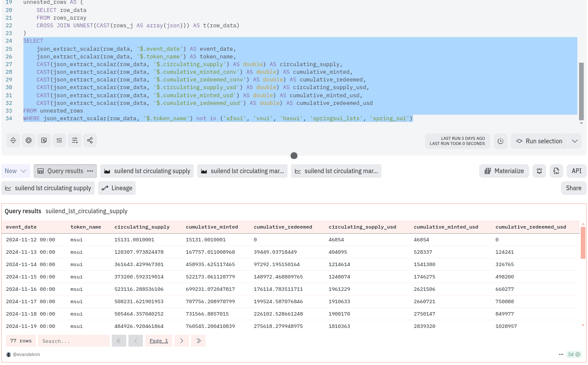
Task: Click the cell 458935.625117465
Action: (x=210, y=264)
